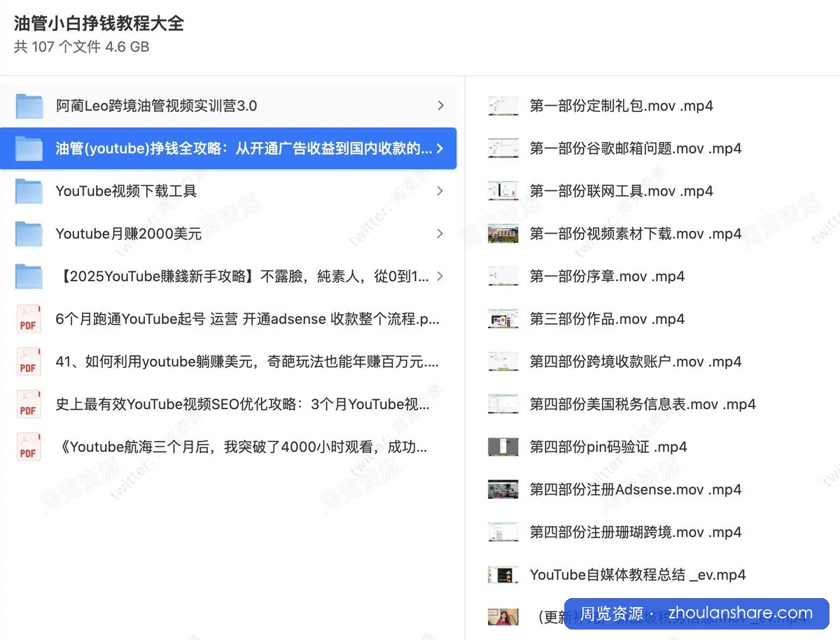Click PDF icon for 《Youtube航海三个月后 file
Screen dimensions: 840x640
(29, 447)
